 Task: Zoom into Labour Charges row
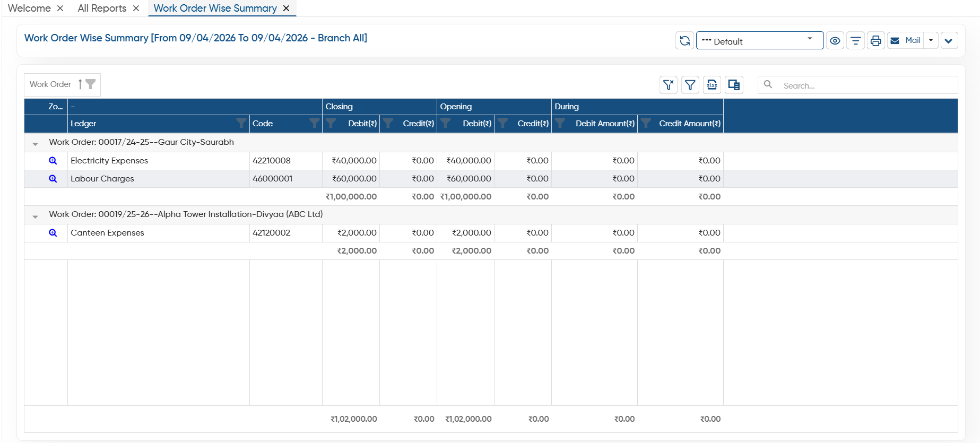tap(53, 179)
